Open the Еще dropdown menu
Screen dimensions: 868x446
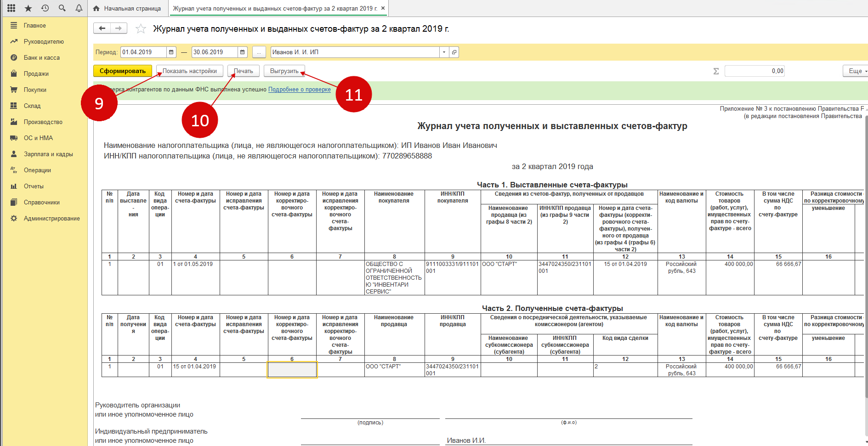click(856, 71)
